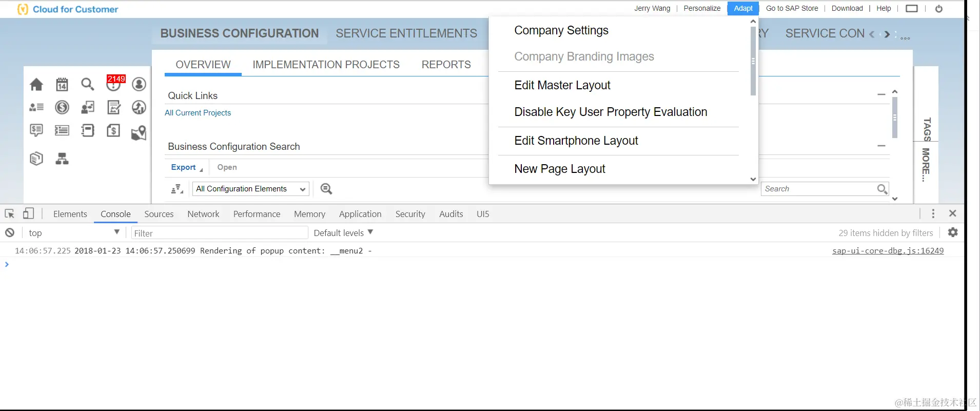
Task: Open the All Current Projects link
Action: click(x=198, y=113)
